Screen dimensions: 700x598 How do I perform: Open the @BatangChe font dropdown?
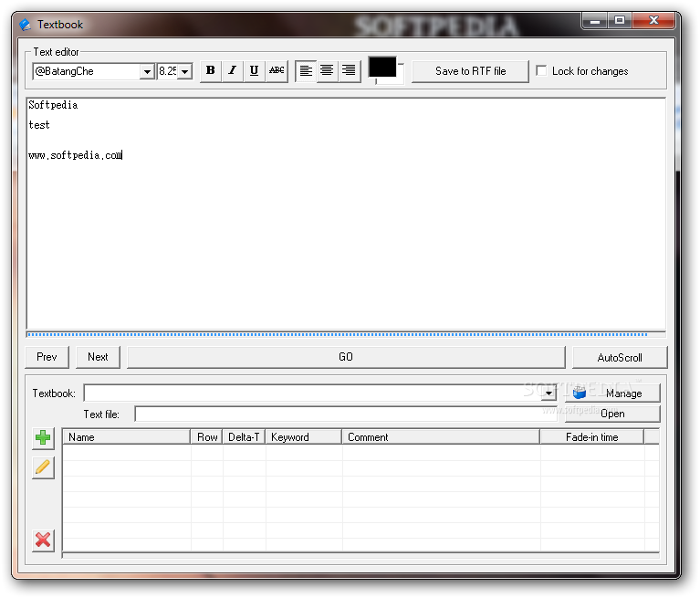tap(146, 71)
